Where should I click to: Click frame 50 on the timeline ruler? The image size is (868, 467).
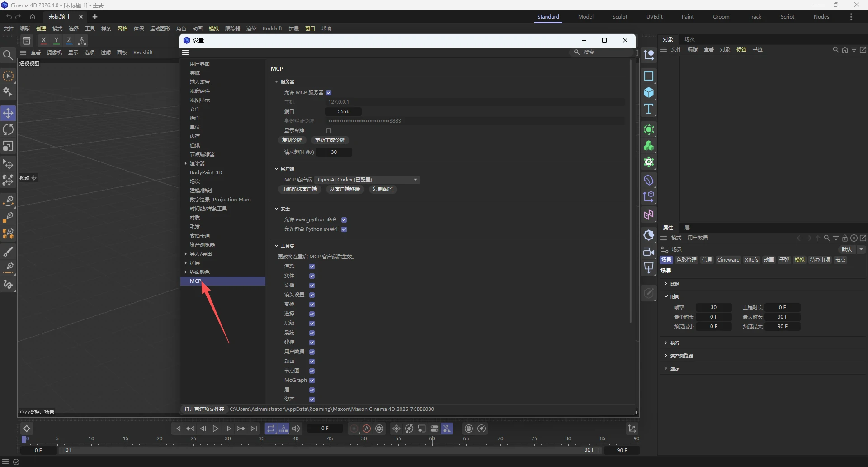coord(364,438)
